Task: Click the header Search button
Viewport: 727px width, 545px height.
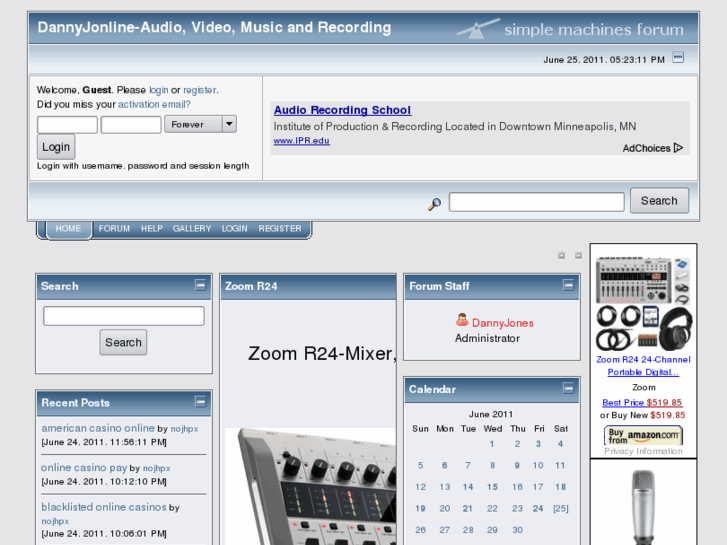Action: coord(659,201)
